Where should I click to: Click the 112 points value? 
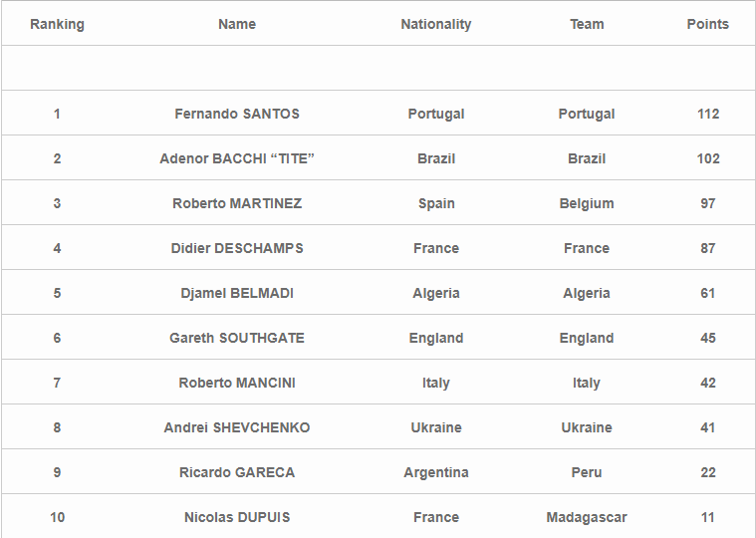[708, 114]
